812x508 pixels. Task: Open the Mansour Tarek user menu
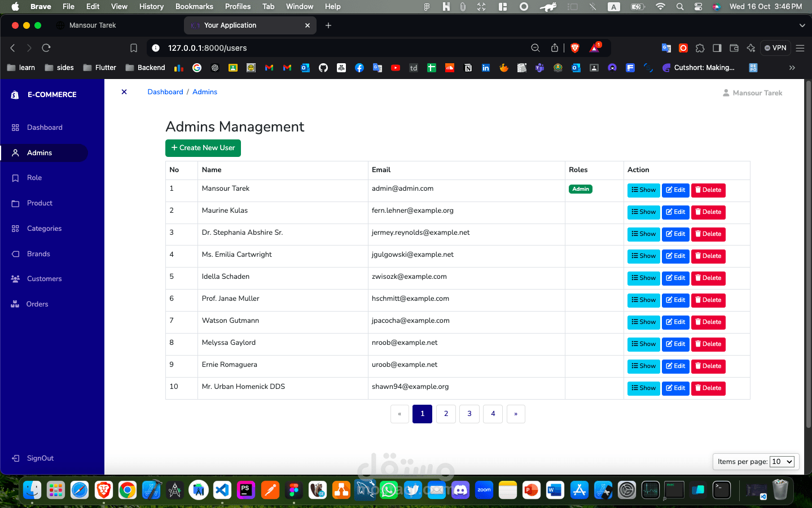(753, 93)
